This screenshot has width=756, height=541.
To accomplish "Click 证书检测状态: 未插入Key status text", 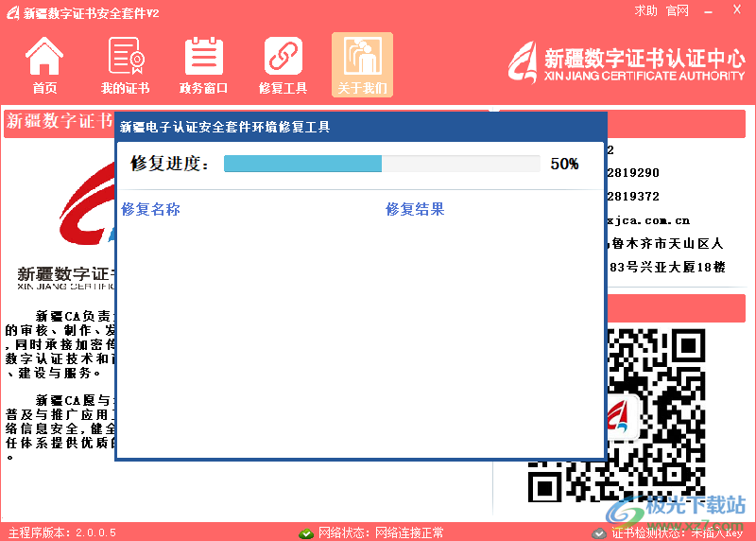I will click(677, 532).
